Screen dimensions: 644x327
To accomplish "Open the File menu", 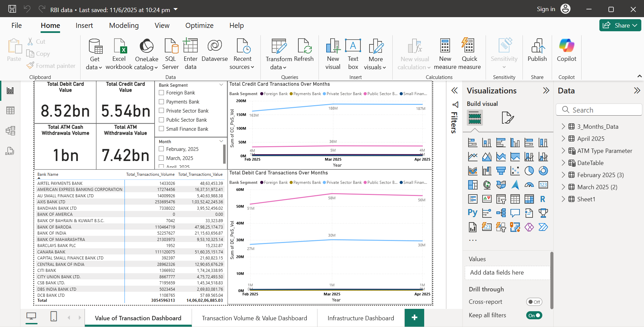I will pyautogui.click(x=16, y=26).
